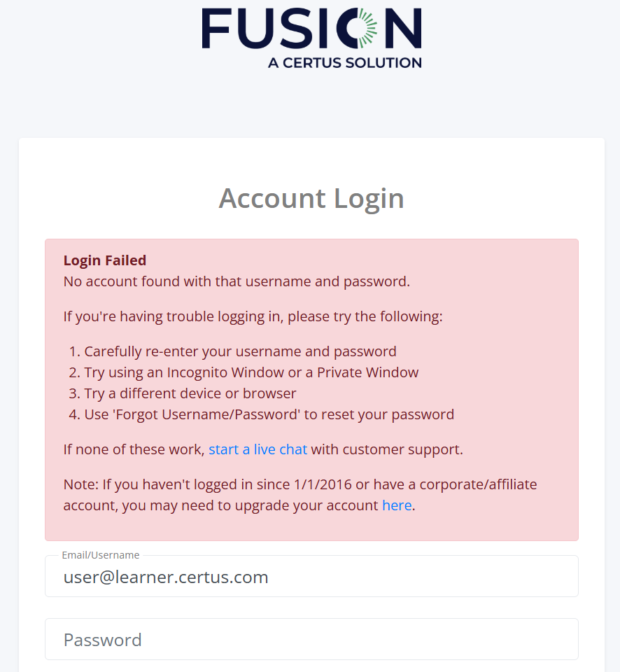Open the "start a live chat" link
This screenshot has height=672, width=620.
tap(258, 449)
